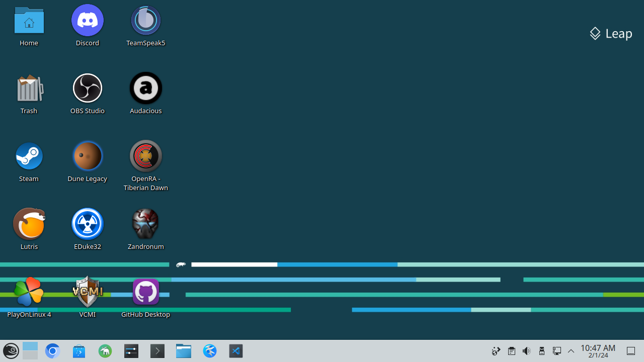Launch the blue bird taskbar application
644x362 pixels.
(210, 351)
